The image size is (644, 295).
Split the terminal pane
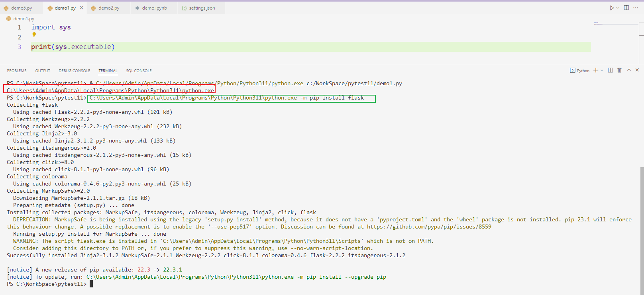(611, 70)
